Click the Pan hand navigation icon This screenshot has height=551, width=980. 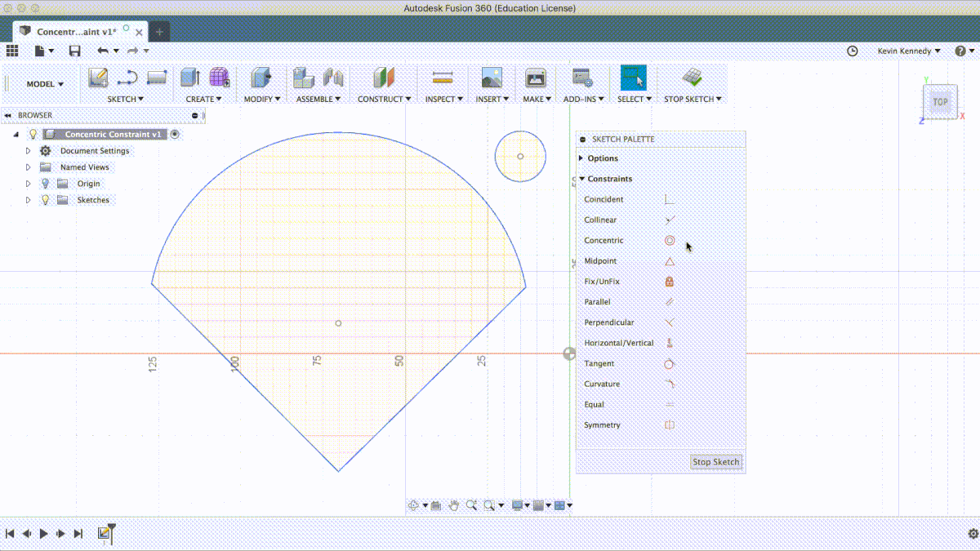(x=454, y=505)
